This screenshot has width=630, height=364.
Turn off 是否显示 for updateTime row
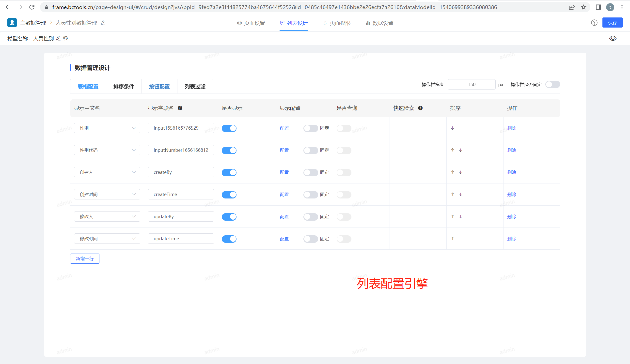[x=229, y=239]
